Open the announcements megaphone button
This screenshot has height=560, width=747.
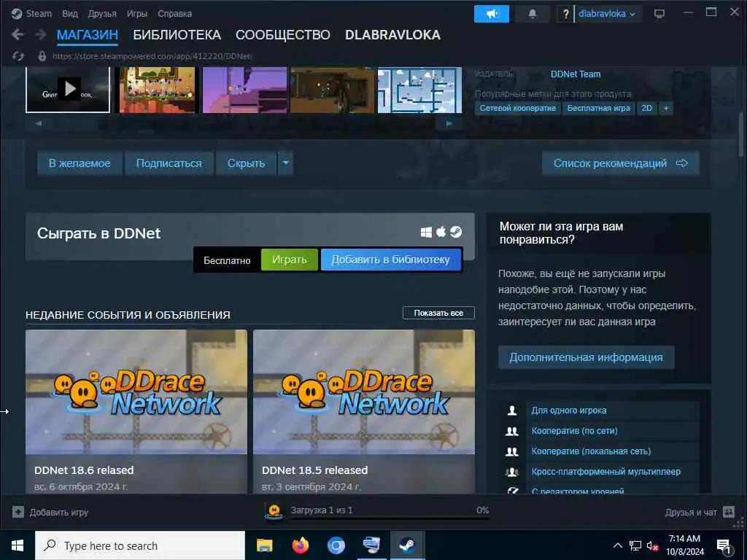coord(491,14)
